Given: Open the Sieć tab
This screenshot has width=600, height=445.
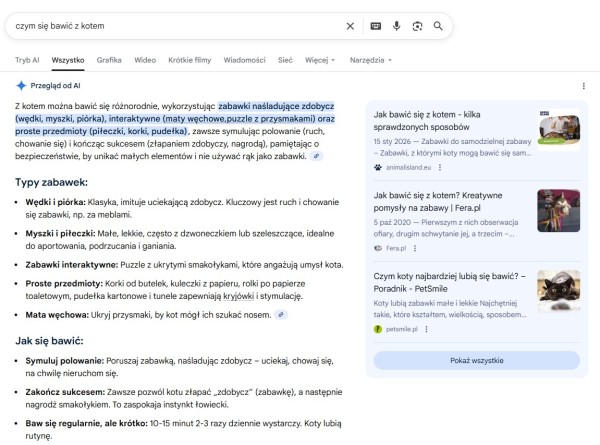Looking at the screenshot, I should click(x=285, y=60).
